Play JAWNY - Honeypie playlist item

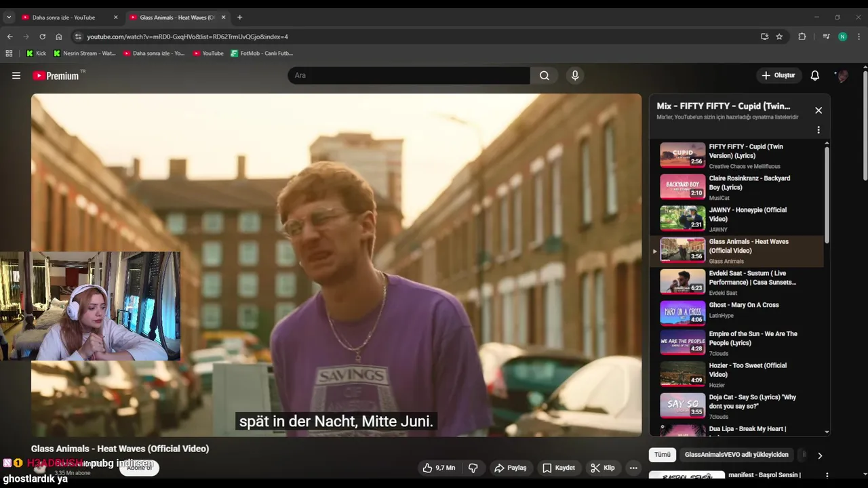[x=736, y=218]
